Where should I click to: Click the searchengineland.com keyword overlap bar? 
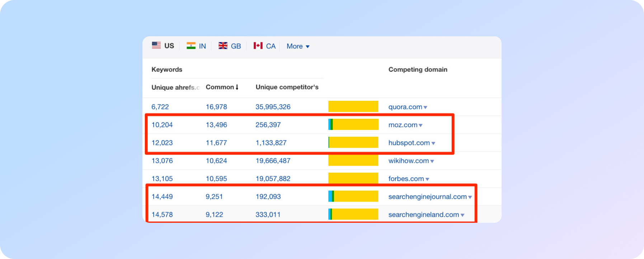coord(353,214)
